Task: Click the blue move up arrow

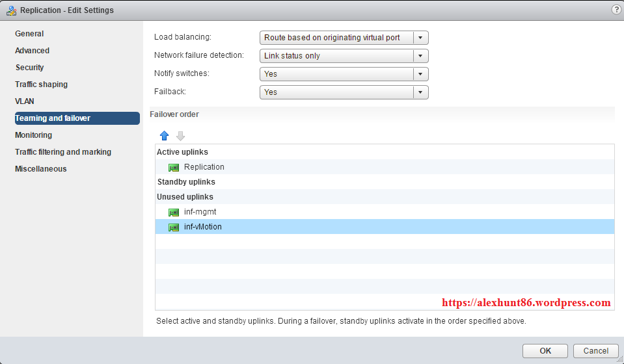Action: [x=164, y=136]
